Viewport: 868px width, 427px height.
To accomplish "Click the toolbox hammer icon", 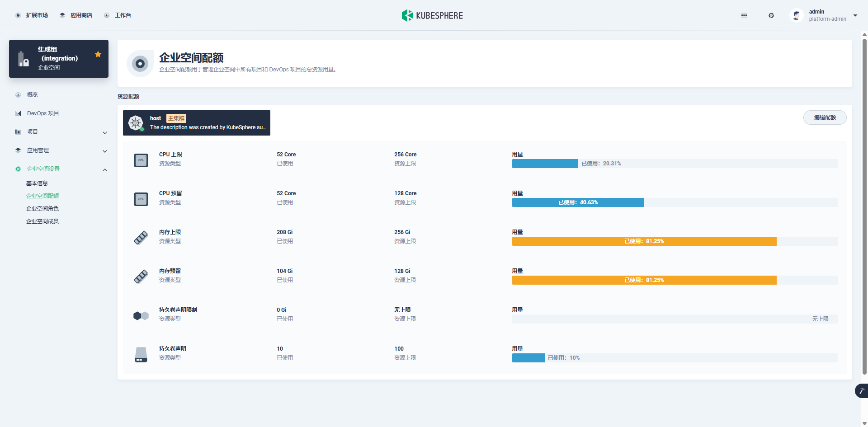I will (862, 391).
